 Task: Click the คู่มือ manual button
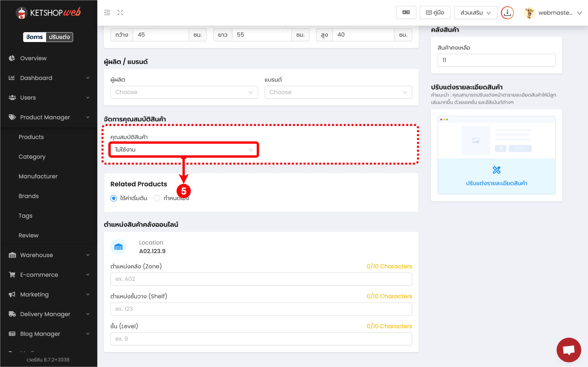435,13
